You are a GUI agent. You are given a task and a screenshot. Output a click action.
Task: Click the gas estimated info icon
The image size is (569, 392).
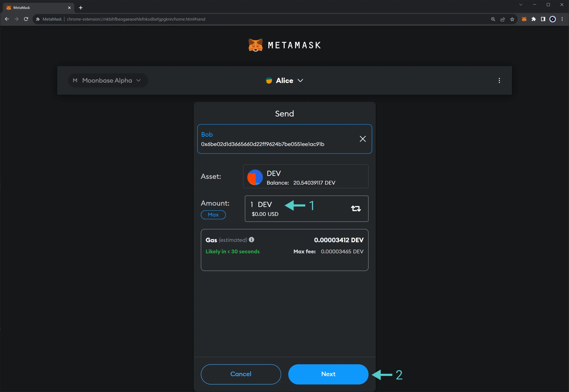tap(252, 239)
